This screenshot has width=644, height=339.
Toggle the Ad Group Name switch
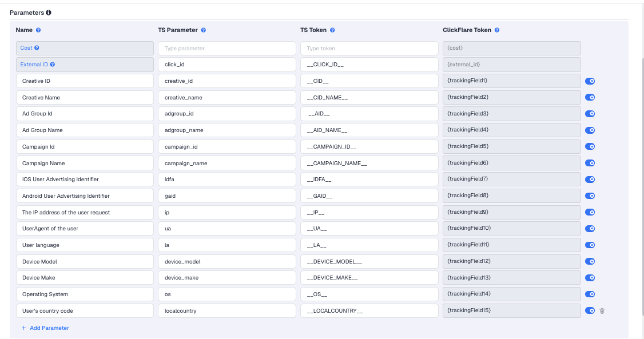[x=590, y=130]
